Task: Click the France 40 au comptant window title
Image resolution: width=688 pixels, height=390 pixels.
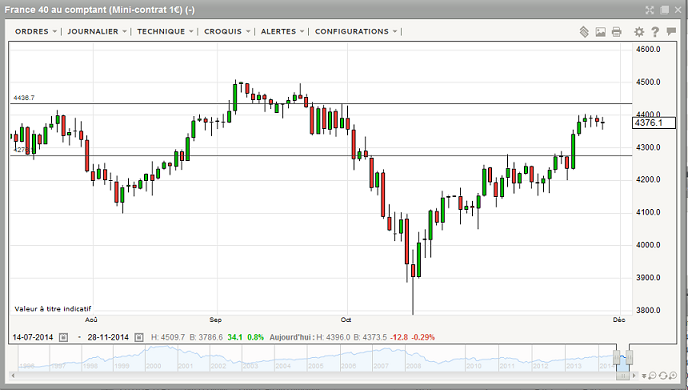Action: coord(100,10)
